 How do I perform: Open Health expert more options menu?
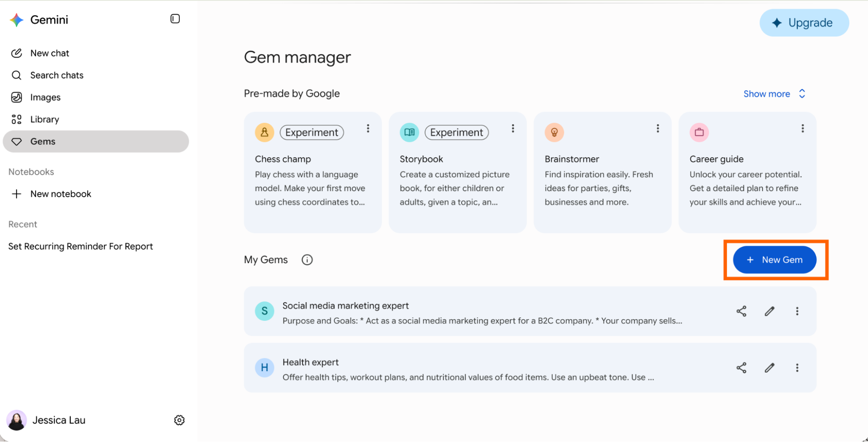(x=797, y=368)
